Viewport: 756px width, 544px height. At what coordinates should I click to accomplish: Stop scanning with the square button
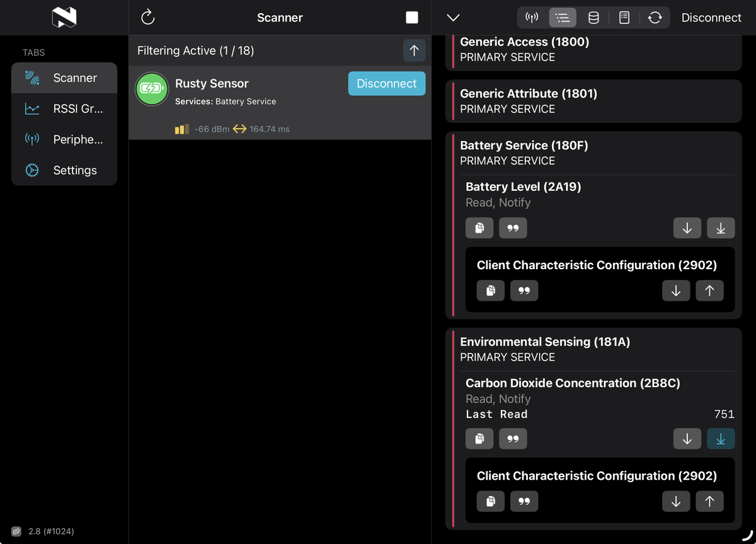412,18
